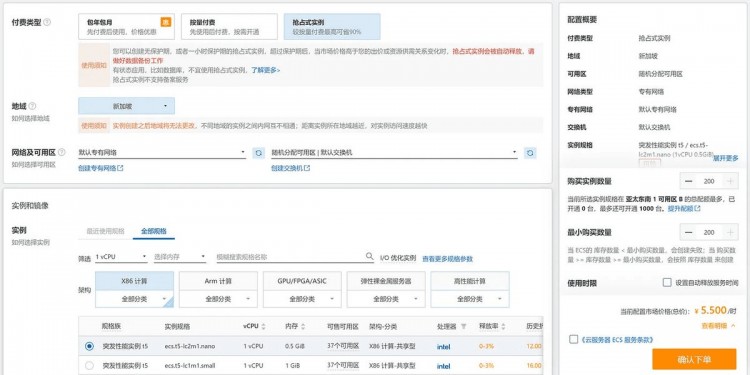Screen dimensions: 750x375
Task: Click search magnifier in 规格名称 field
Action: point(369,256)
